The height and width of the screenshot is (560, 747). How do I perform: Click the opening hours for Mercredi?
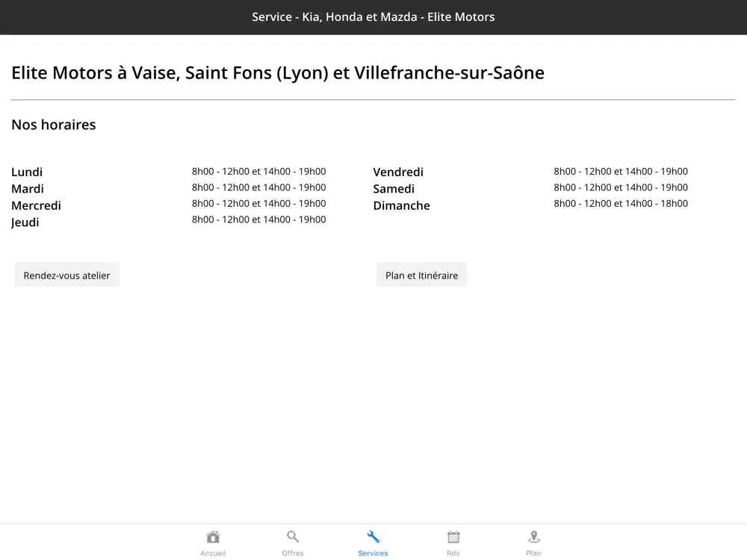[258, 203]
